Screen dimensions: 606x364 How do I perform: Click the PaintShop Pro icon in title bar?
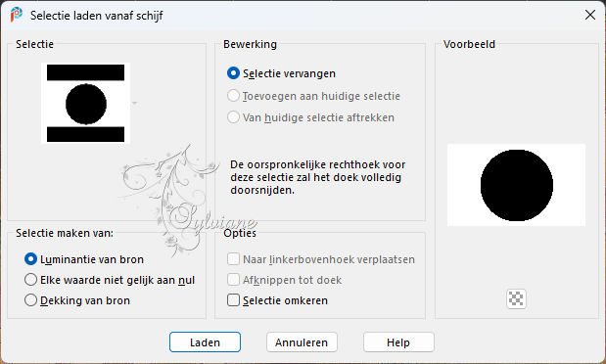17,15
